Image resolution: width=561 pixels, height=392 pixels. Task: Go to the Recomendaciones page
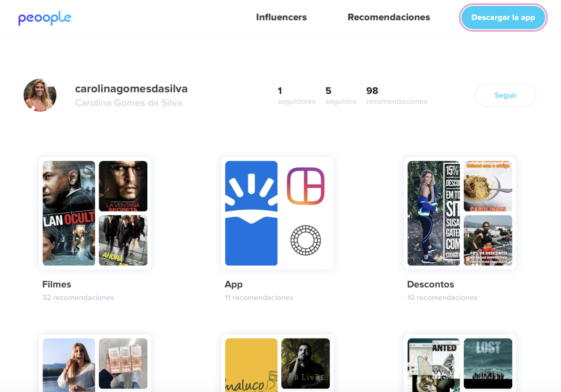pyautogui.click(x=388, y=18)
